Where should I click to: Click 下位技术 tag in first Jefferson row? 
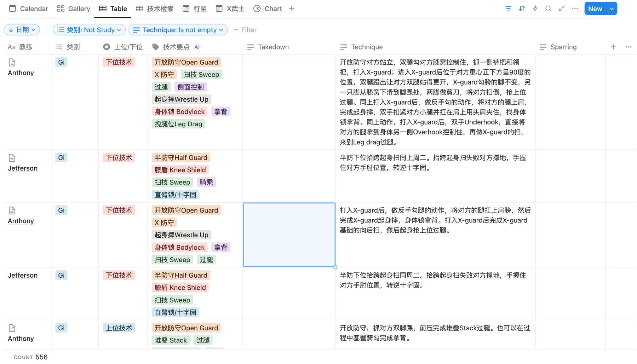click(119, 157)
